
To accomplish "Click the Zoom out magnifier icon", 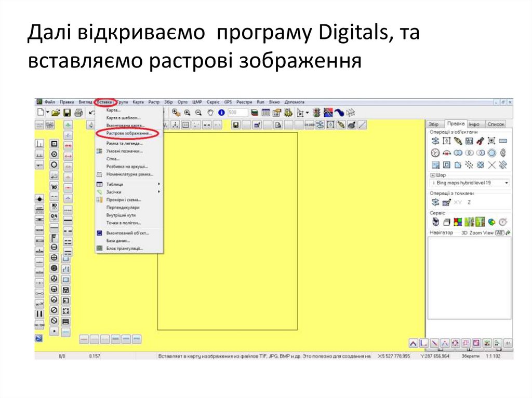I will [198, 113].
